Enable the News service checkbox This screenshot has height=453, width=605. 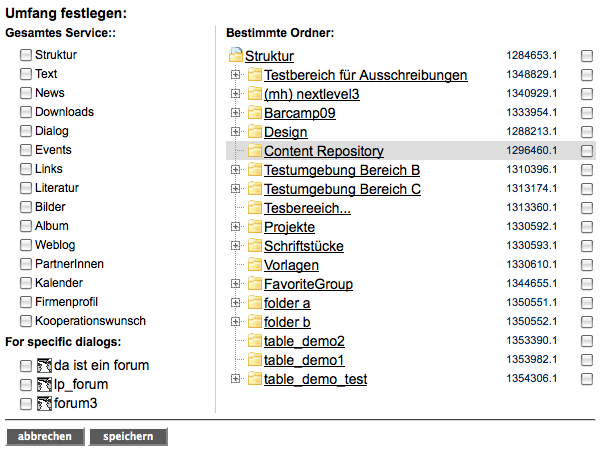(26, 93)
